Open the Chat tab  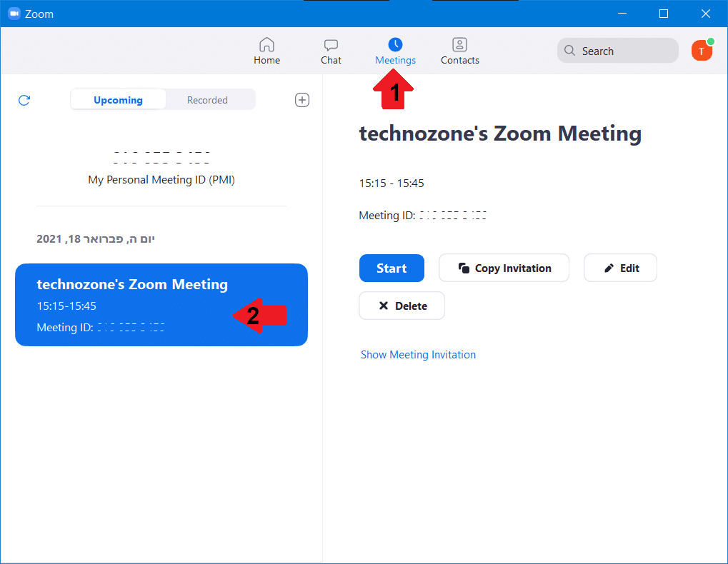pos(331,51)
